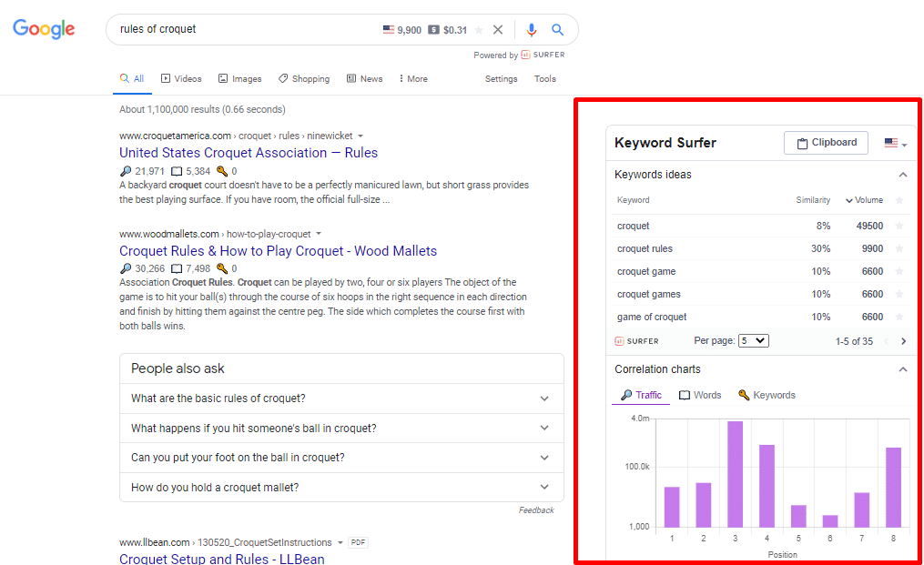
Task: Star the 'croquet games' keyword
Action: point(899,294)
